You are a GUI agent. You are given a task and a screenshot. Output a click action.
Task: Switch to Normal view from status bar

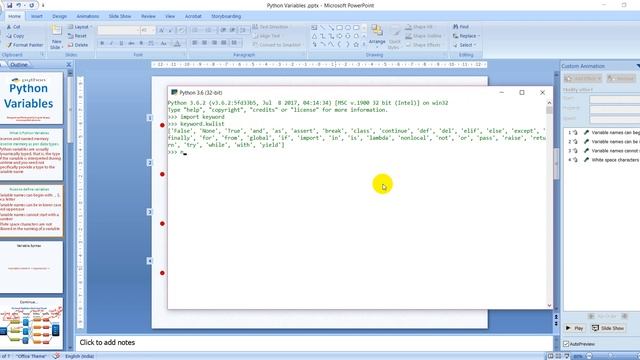pos(550,356)
